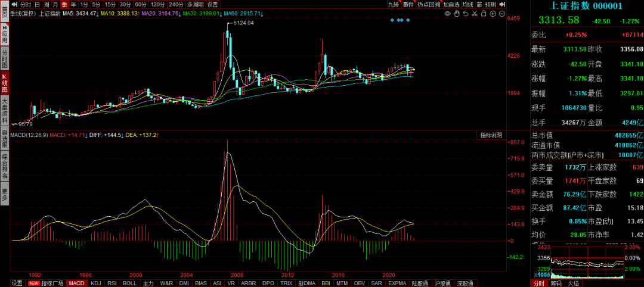Open the 多周期 multi-period selector
The width and height of the screenshot is (644, 287).
click(x=196, y=4)
